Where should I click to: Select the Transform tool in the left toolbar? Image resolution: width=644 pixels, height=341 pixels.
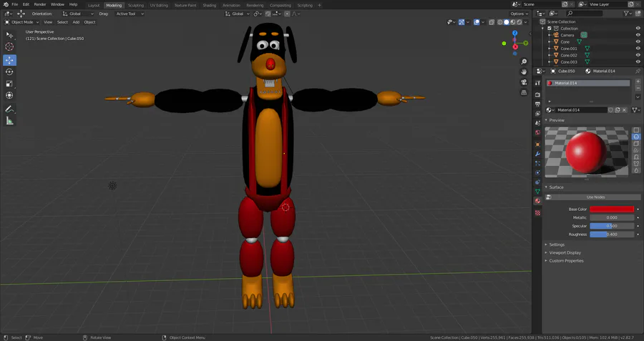(x=9, y=95)
